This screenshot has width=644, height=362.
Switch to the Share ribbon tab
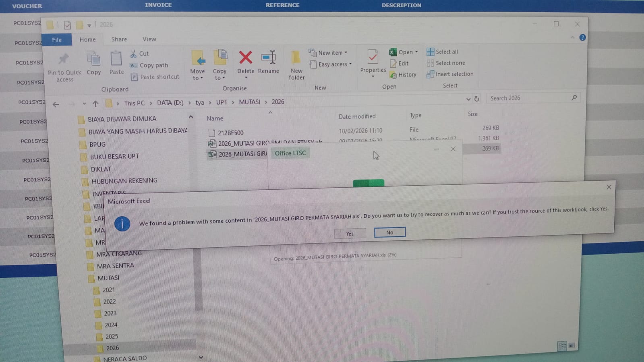[119, 39]
